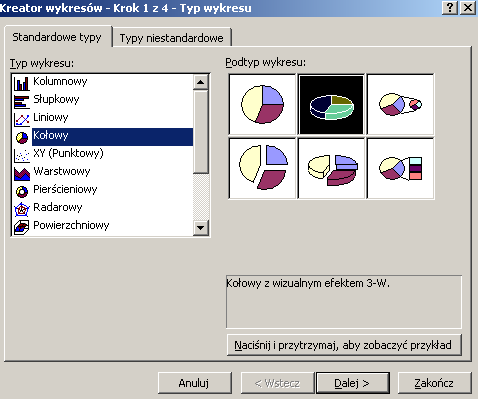Switch to Typy niestandardowe tab

tap(172, 38)
